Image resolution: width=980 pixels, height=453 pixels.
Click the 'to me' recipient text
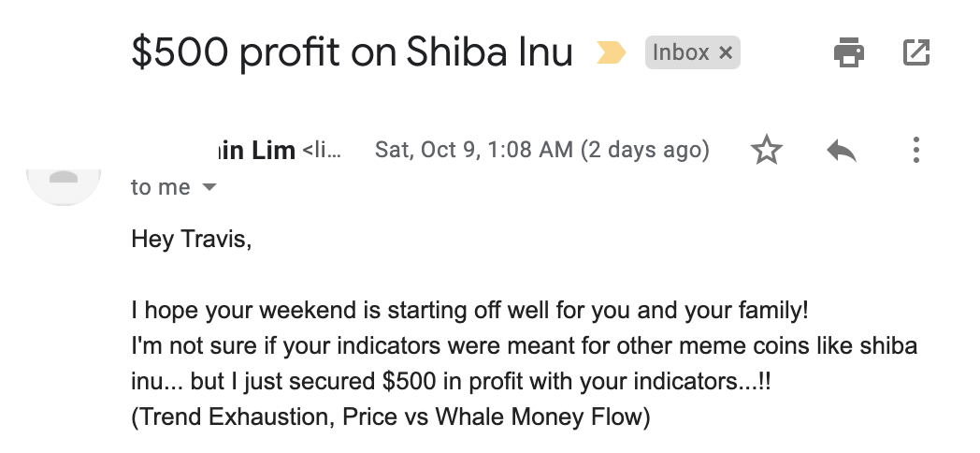161,187
